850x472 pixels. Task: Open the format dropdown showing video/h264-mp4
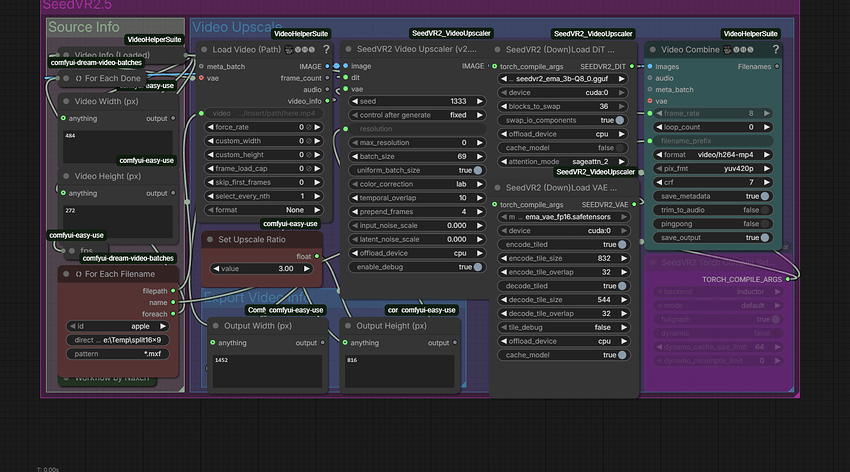coord(714,155)
